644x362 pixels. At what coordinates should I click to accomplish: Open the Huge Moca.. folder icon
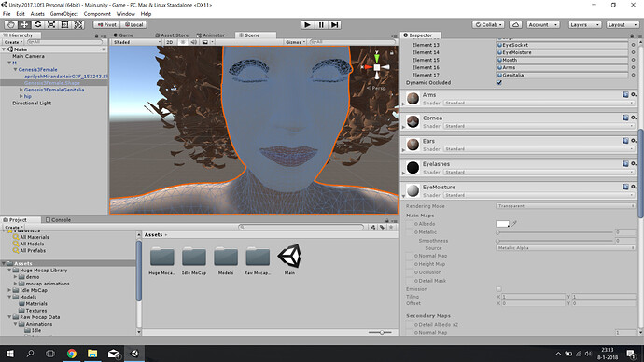(x=161, y=257)
